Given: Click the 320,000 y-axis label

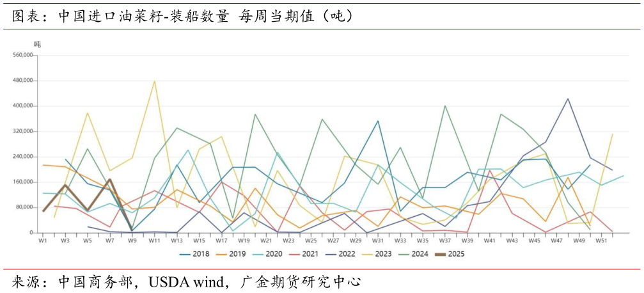Looking at the screenshot, I should click(x=22, y=132).
